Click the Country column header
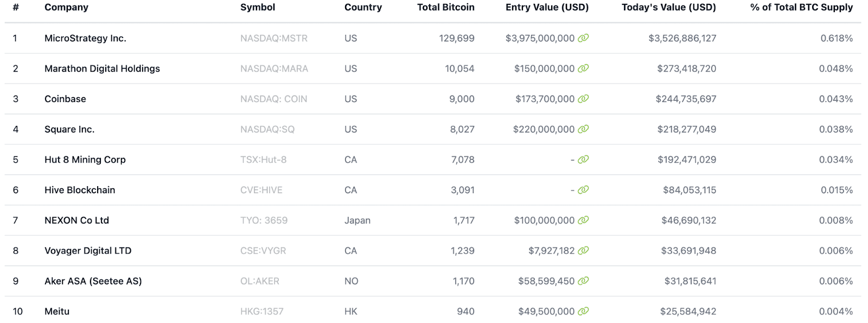The image size is (868, 323). coord(363,8)
